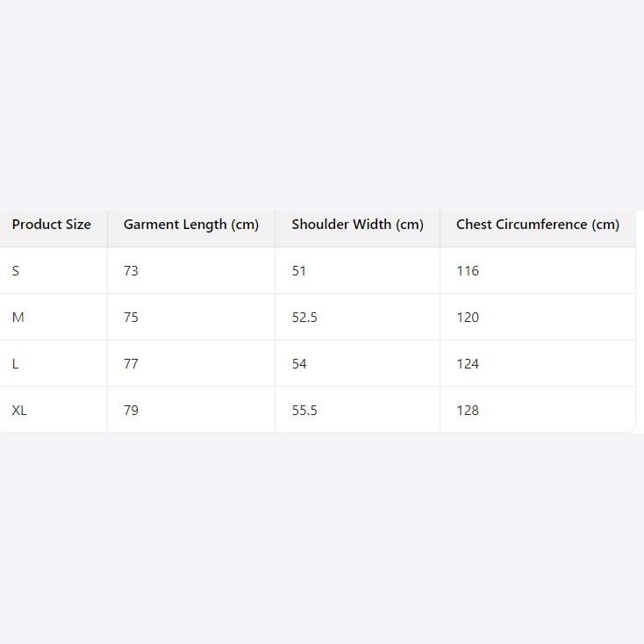Select the S size cell
Screen dimensions: 644x644
(16, 271)
